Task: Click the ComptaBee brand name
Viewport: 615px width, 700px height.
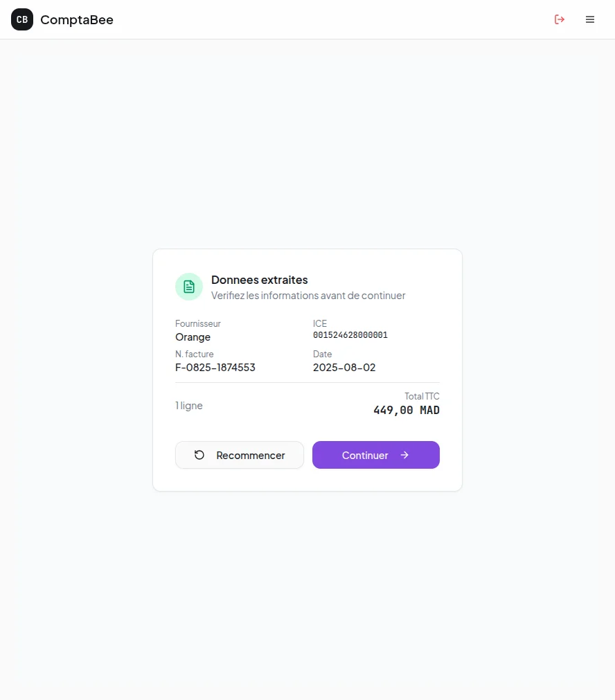Action: pyautogui.click(x=77, y=20)
